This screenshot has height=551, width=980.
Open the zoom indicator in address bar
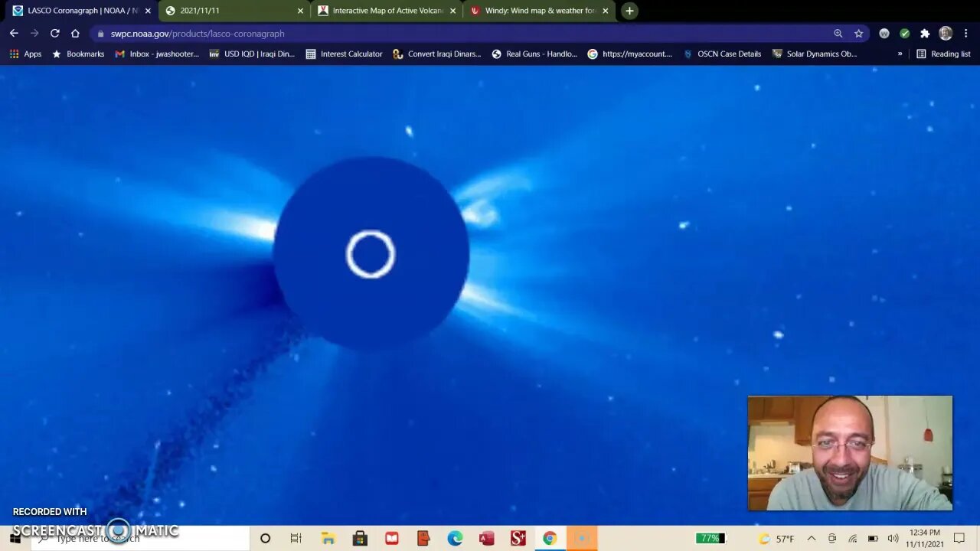tap(838, 34)
